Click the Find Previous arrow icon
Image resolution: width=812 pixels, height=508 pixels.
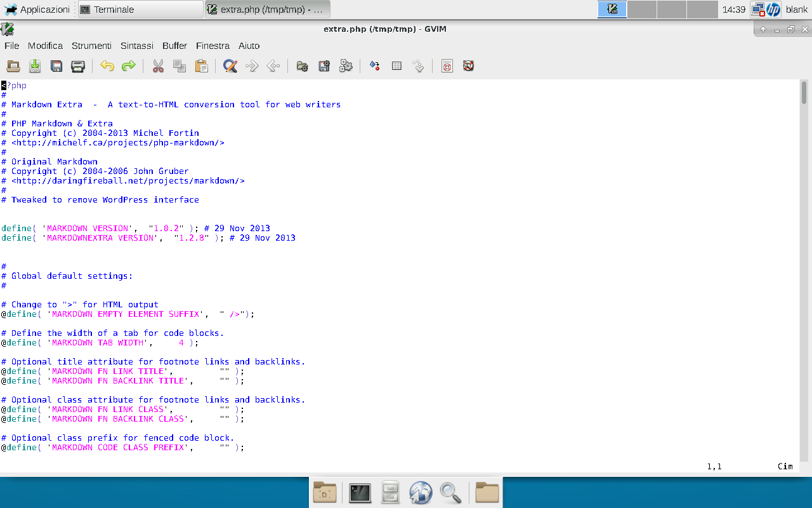273,66
